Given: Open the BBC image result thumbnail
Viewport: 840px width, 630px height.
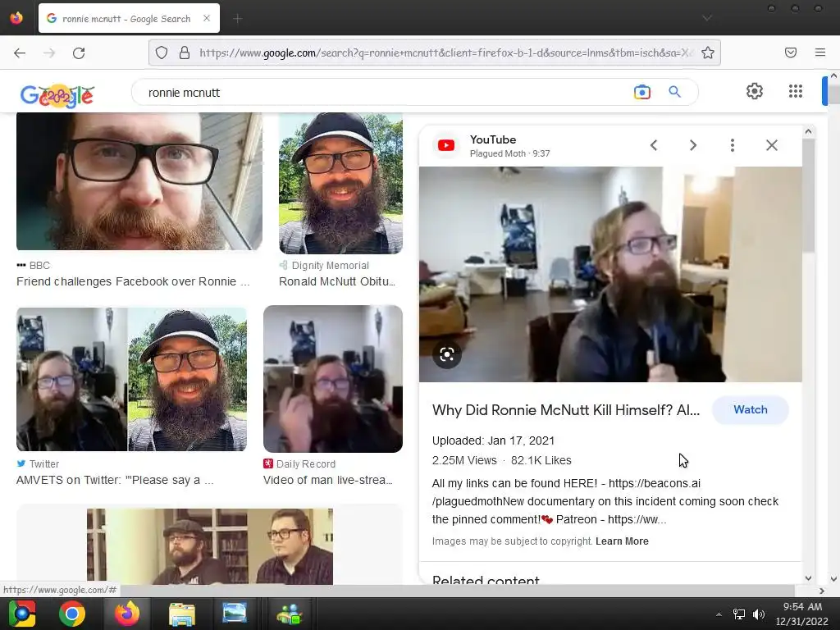Looking at the screenshot, I should 139,181.
